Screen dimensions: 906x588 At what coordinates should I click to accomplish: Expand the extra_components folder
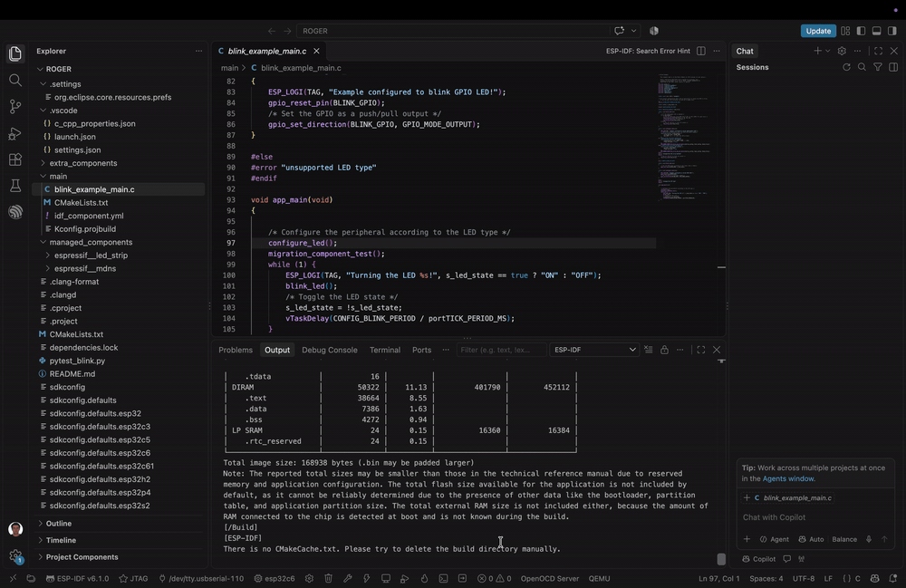tap(83, 163)
